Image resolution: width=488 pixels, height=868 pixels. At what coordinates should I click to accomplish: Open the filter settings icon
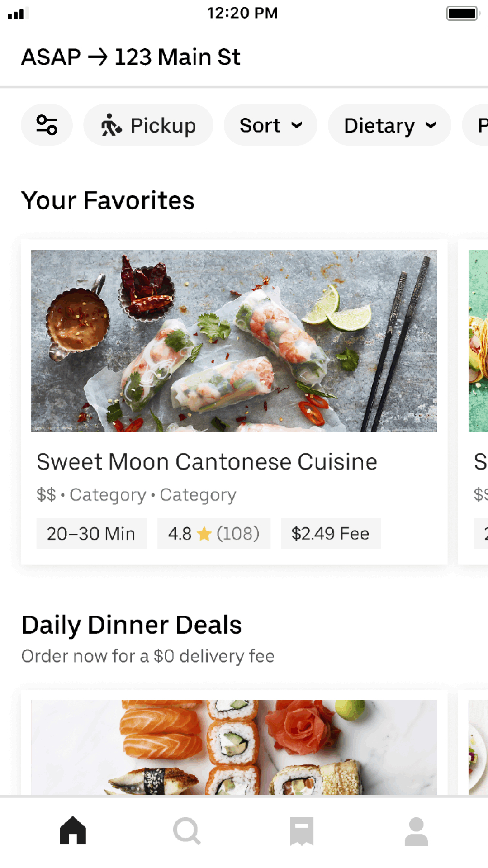(x=47, y=125)
